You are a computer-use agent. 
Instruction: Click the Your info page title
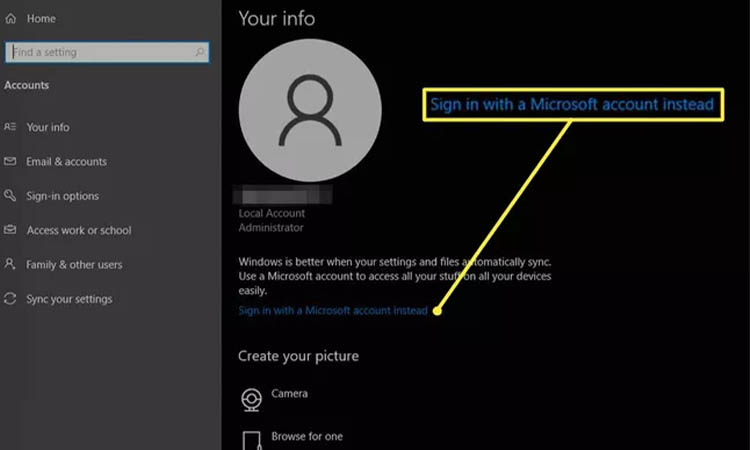pos(276,19)
